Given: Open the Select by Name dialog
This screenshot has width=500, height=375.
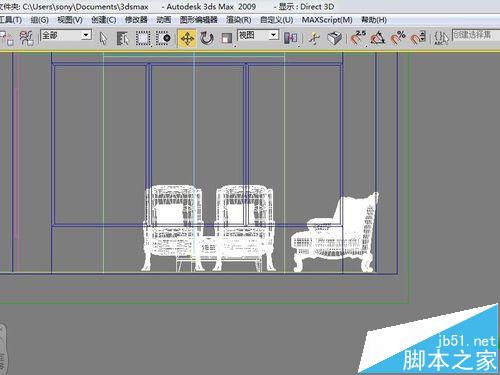Looking at the screenshot, I should [x=123, y=38].
